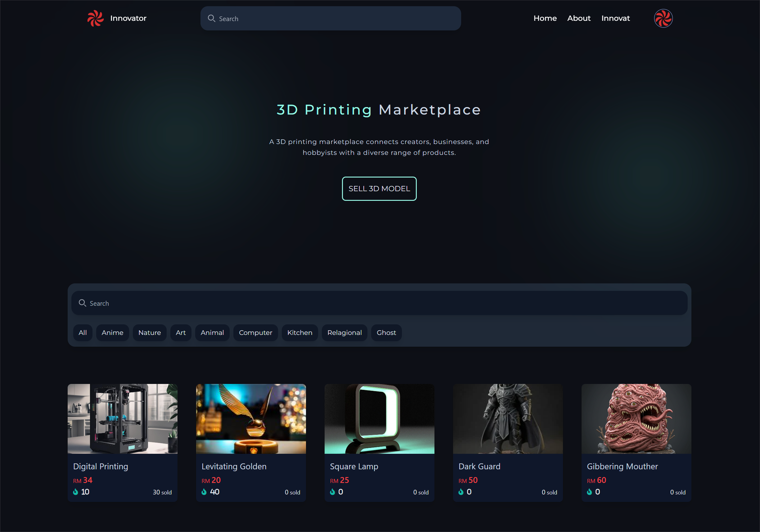Click the flame icon on Square Lamp card

pos(332,492)
